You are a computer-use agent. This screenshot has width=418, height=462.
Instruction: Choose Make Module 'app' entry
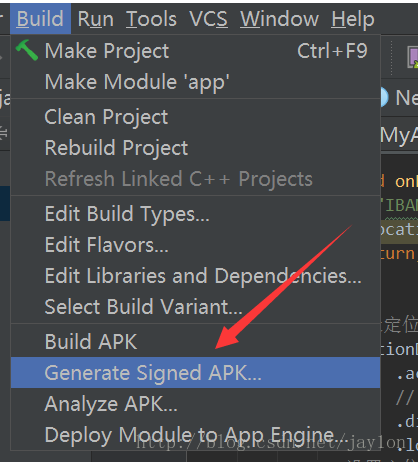[x=195, y=82]
